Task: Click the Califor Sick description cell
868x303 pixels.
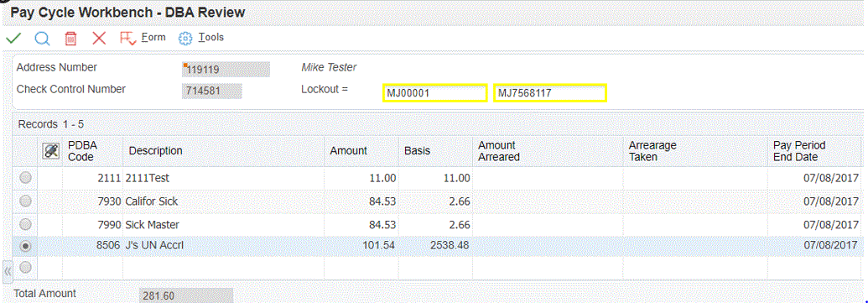Action: [224, 201]
